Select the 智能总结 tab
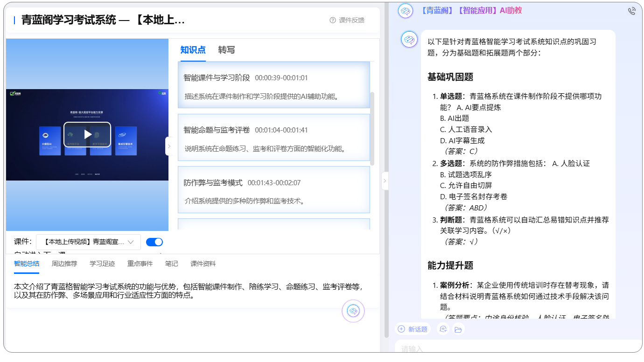This screenshot has height=362, width=644. click(x=27, y=264)
